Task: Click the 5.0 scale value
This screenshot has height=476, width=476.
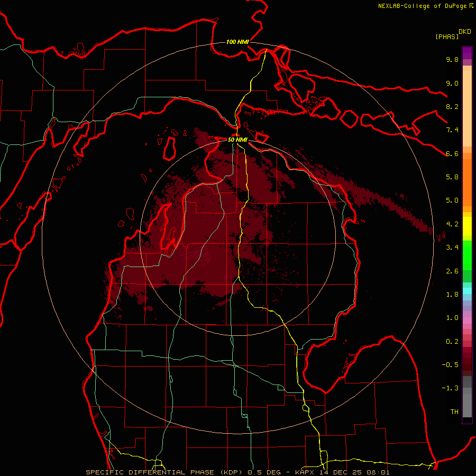Action: pyautogui.click(x=452, y=200)
